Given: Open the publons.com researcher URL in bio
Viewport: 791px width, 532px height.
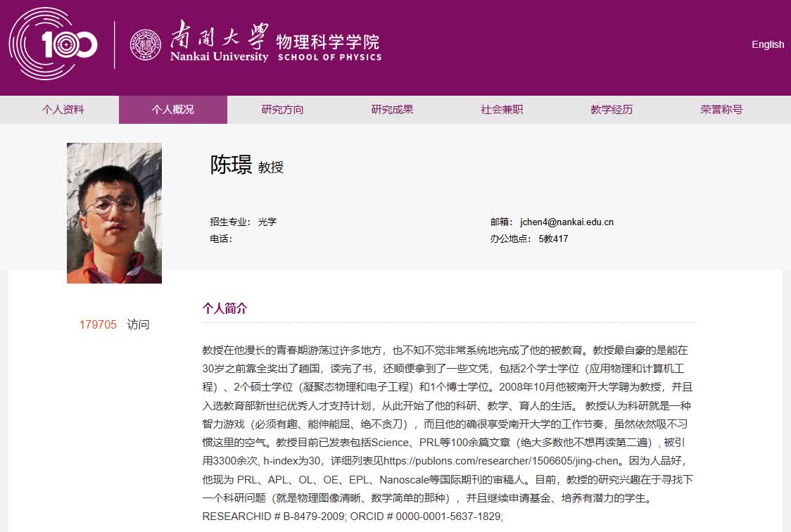Looking at the screenshot, I should tap(501, 461).
